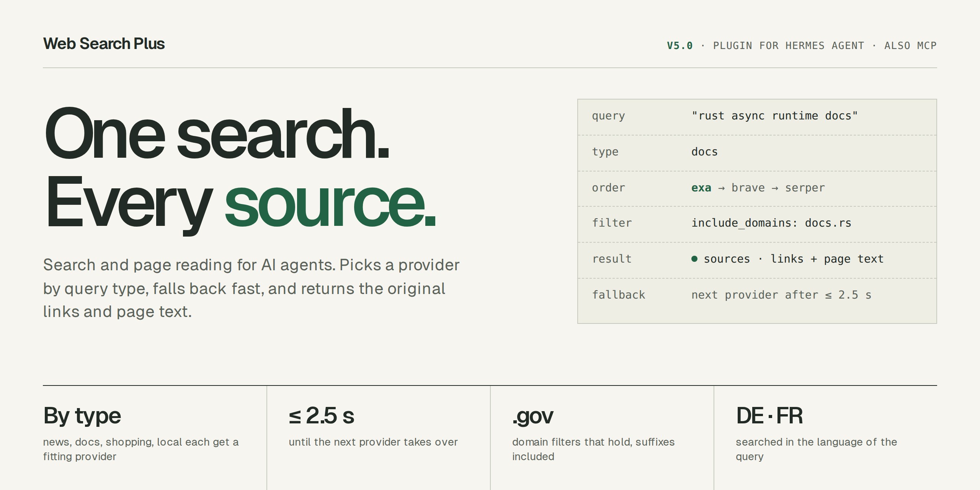Click the "include_domains: docs.rs" value
The width and height of the screenshot is (980, 490).
[771, 223]
